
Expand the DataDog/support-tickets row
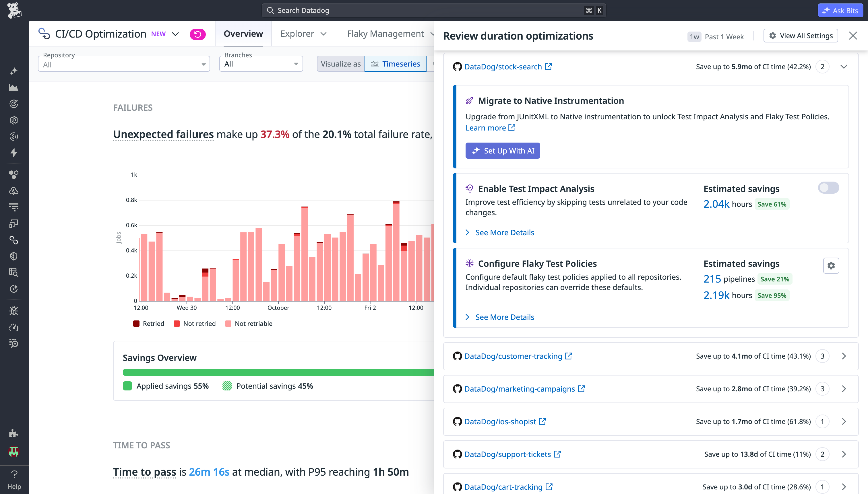[x=844, y=454]
